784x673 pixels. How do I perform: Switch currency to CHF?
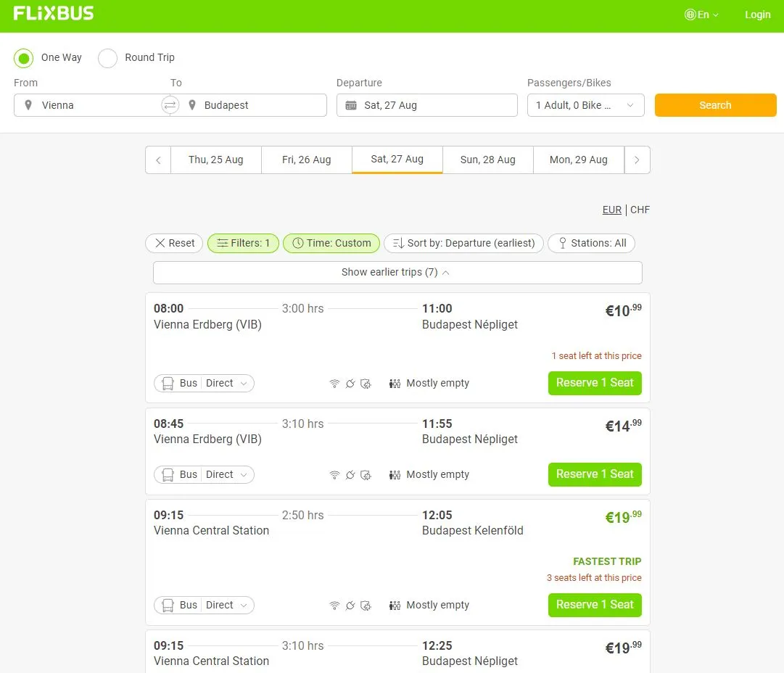tap(640, 210)
